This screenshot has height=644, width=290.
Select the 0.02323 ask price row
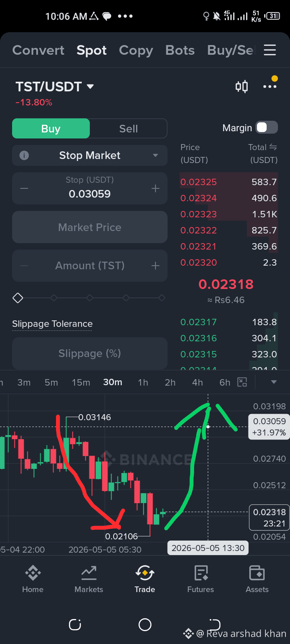pos(229,214)
